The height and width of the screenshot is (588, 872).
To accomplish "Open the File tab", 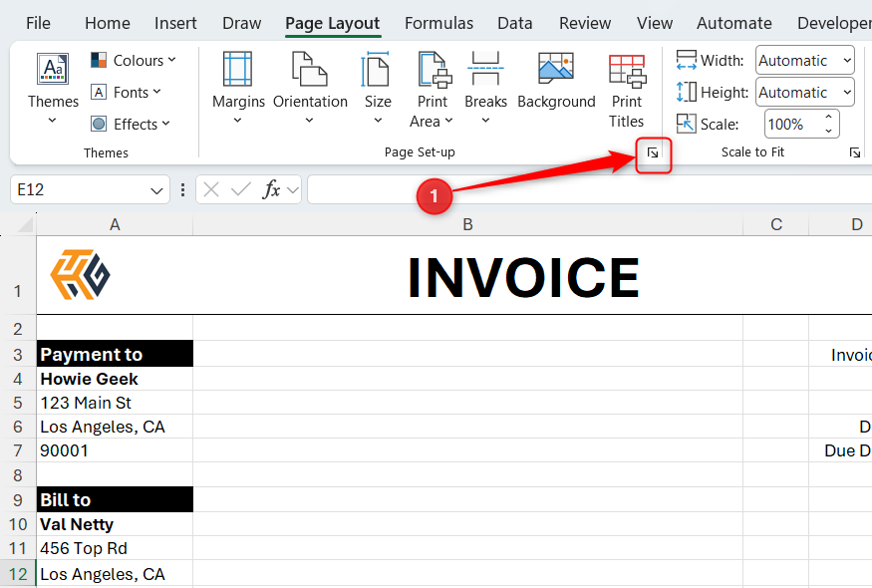I will point(38,23).
